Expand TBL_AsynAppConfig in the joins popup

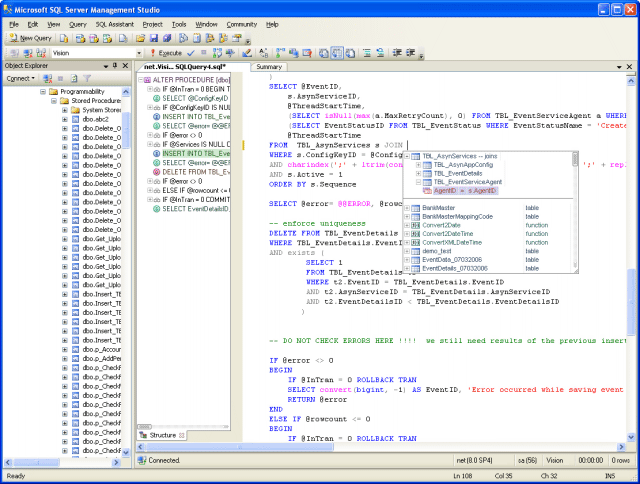click(418, 165)
